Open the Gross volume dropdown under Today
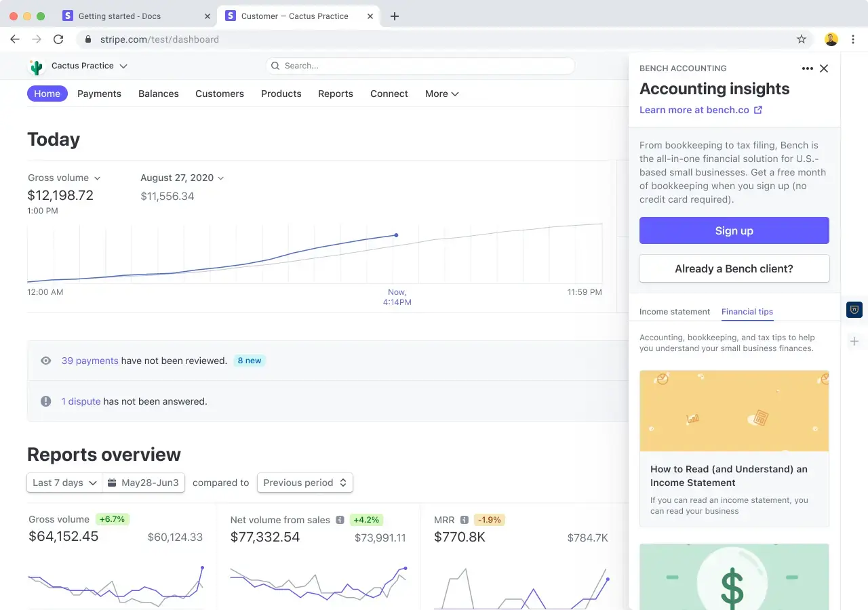Screen dimensions: 868x610 click(64, 178)
